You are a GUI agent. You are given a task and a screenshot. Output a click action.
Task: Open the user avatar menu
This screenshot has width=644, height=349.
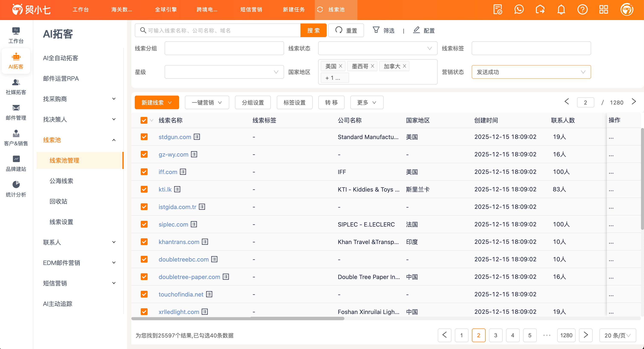point(627,10)
